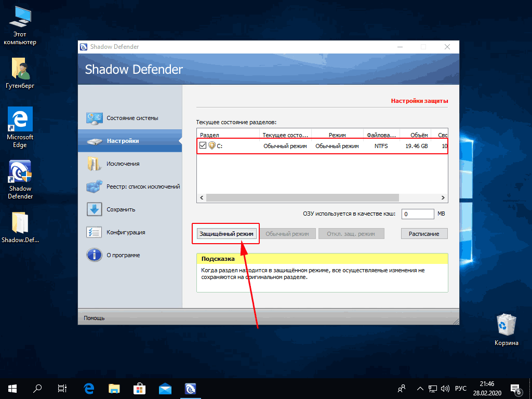Open Конфигурация checklist icon
Viewport: 532px width, 399px height.
(x=94, y=232)
